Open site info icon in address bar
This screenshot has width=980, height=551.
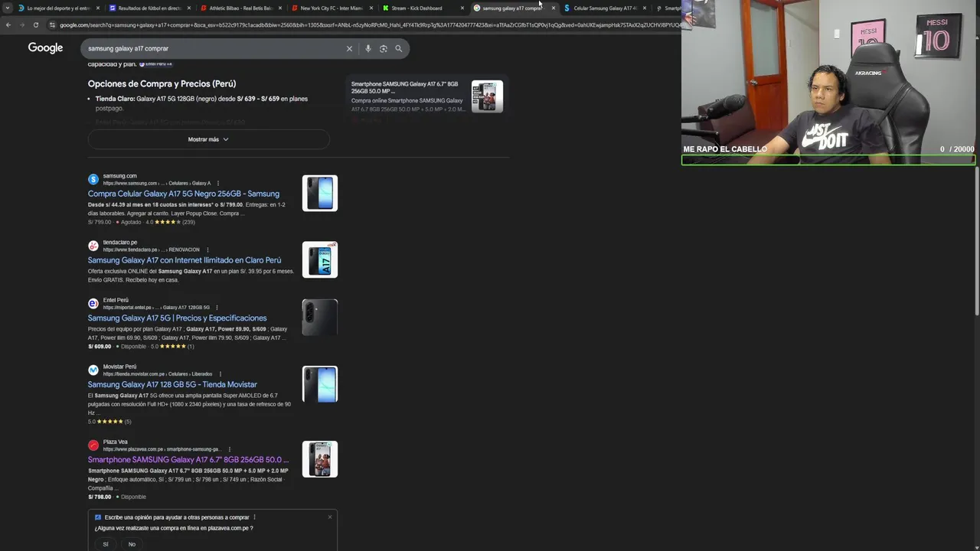click(x=52, y=25)
